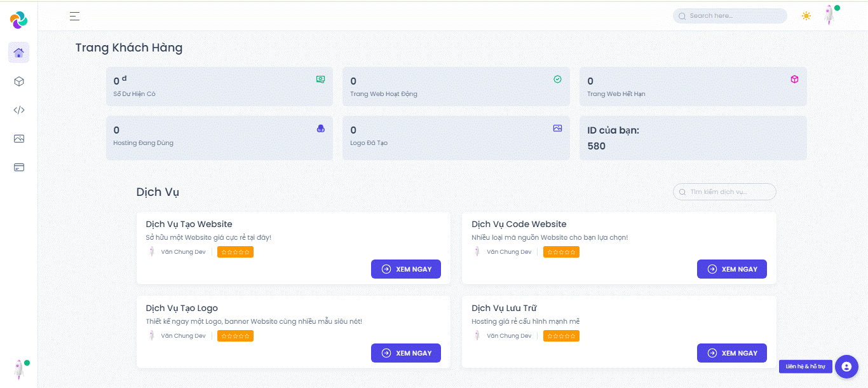The image size is (868, 388).
Task: Click XEM NGAY for Dịch Vụ Tạo Website
Action: pos(405,269)
